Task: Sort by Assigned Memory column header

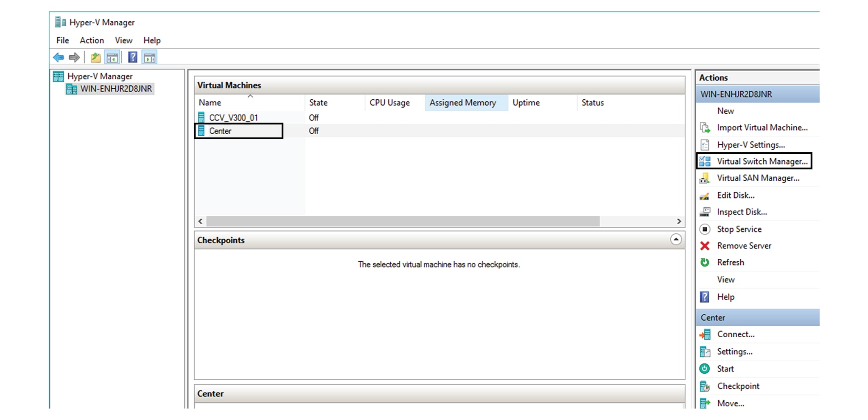Action: (x=467, y=103)
